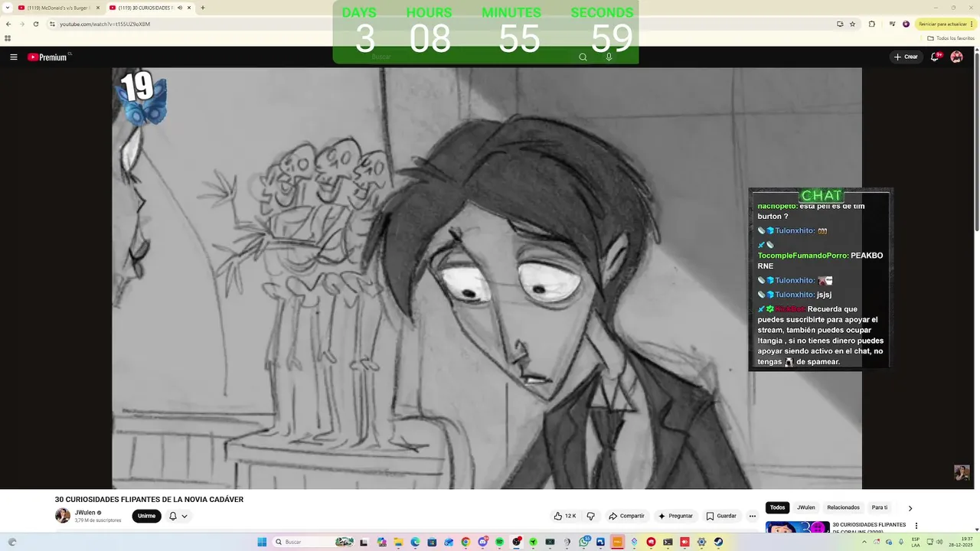
Task: Open Chrome extensions puzzle icon
Action: click(871, 24)
